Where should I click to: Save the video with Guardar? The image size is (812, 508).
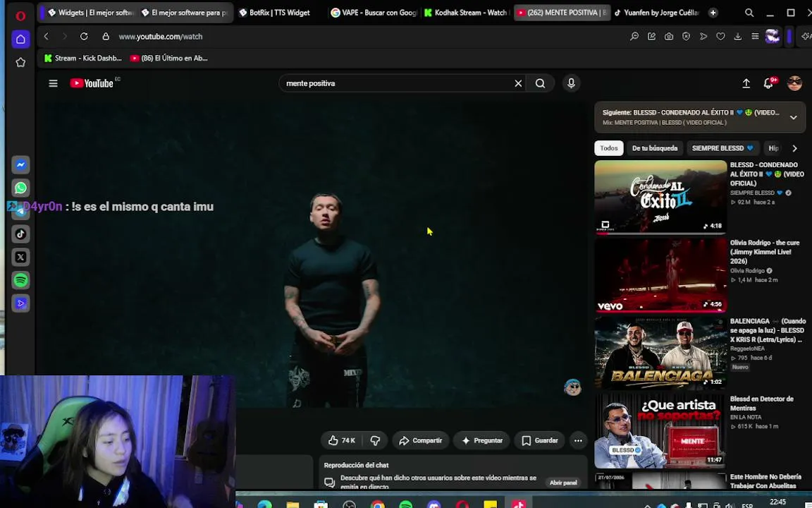pyautogui.click(x=539, y=440)
